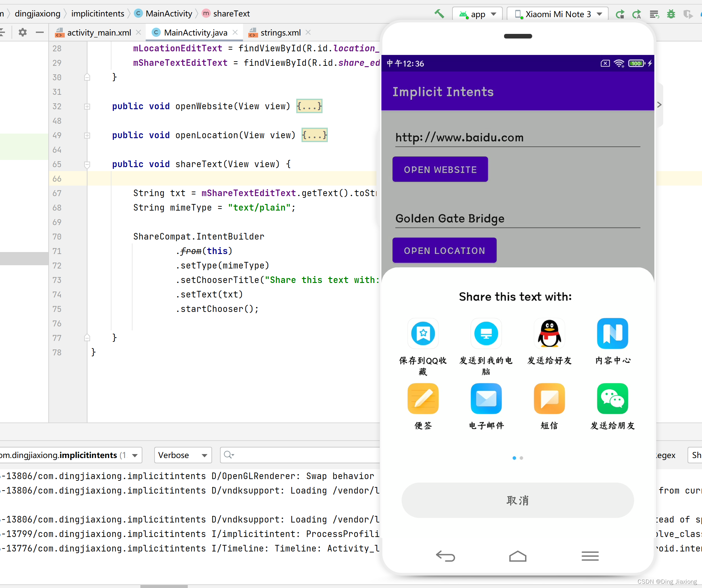This screenshot has height=588, width=702.
Task: Share to WeChat via 发送给朋友 icon
Action: pyautogui.click(x=612, y=399)
